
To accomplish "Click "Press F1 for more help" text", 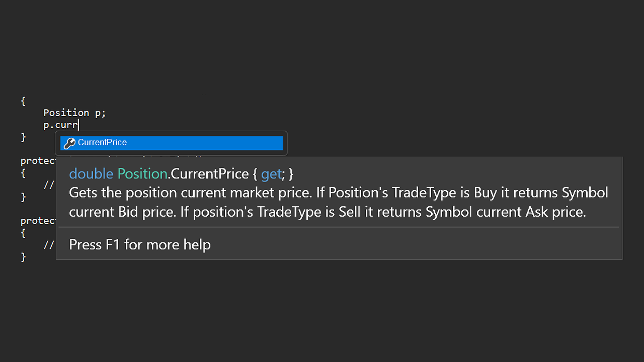I will point(140,245).
